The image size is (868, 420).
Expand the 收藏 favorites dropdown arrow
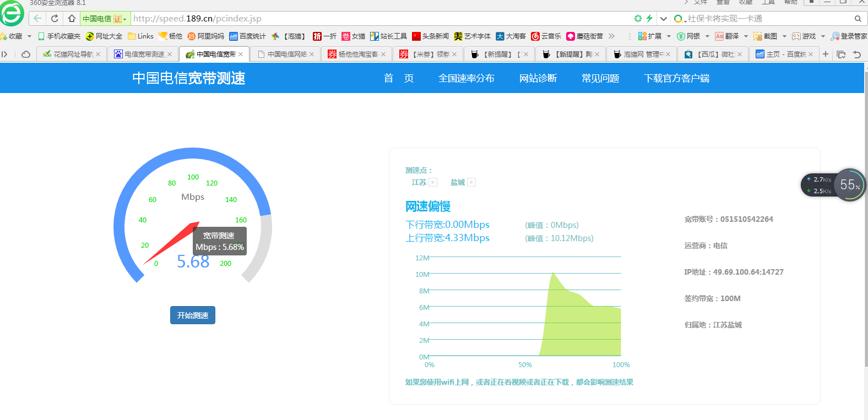pos(29,36)
